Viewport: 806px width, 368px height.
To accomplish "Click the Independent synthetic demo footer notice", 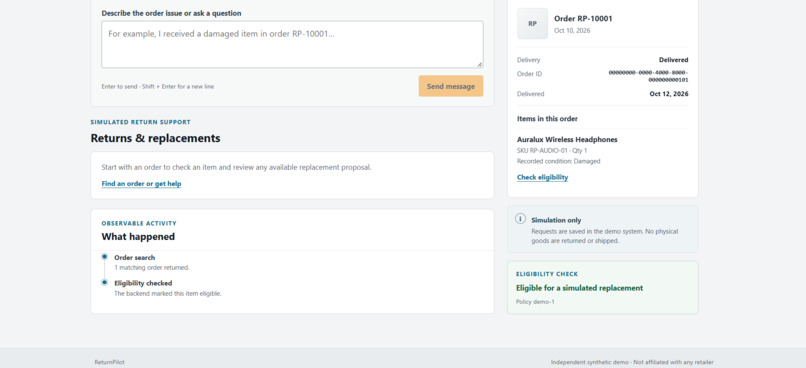I will click(x=632, y=362).
